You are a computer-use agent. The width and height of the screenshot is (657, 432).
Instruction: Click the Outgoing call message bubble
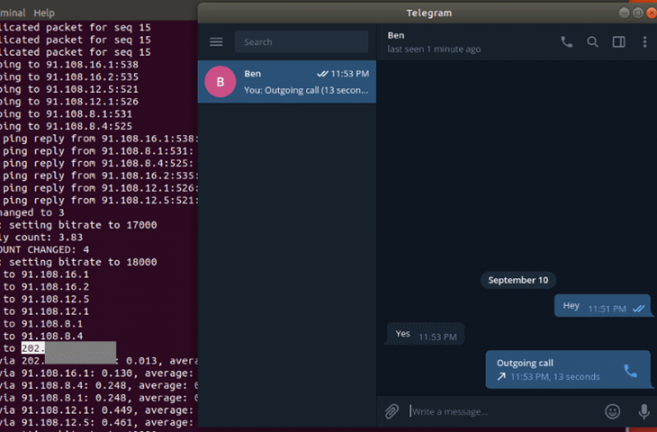[x=568, y=370]
